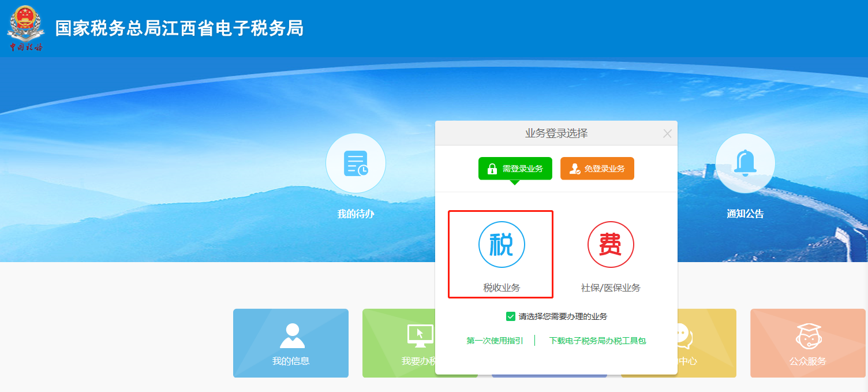The height and width of the screenshot is (392, 868).
Task: Open the 我的待办 clock-document icon
Action: [356, 163]
